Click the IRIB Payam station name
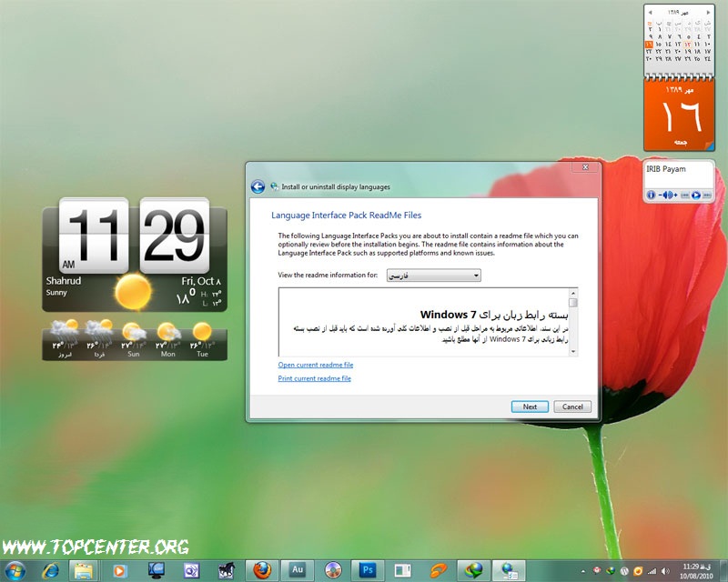The width and height of the screenshot is (728, 582). click(666, 169)
